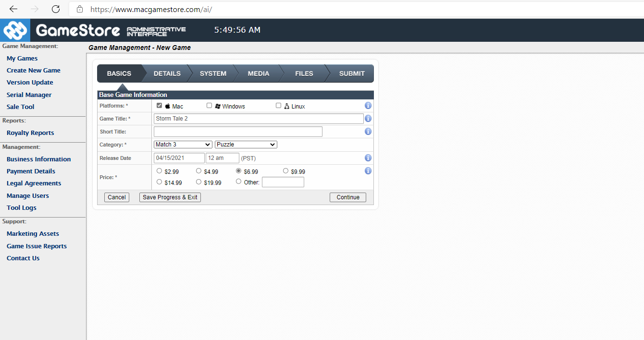Tick the Linux platform checkbox
The width and height of the screenshot is (644, 340).
(x=278, y=106)
